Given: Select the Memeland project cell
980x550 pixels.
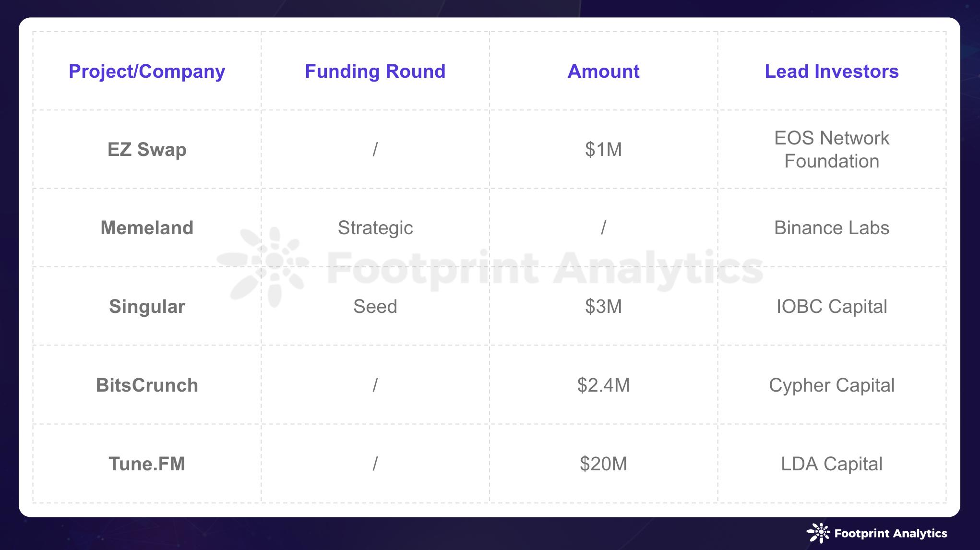Looking at the screenshot, I should [x=147, y=228].
